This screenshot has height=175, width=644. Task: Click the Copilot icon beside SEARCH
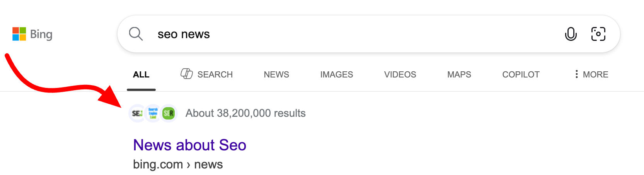pyautogui.click(x=187, y=74)
